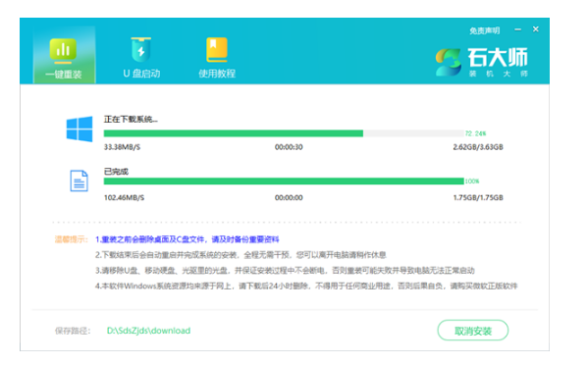
Task: Click the blue document file icon
Action: tap(80, 181)
